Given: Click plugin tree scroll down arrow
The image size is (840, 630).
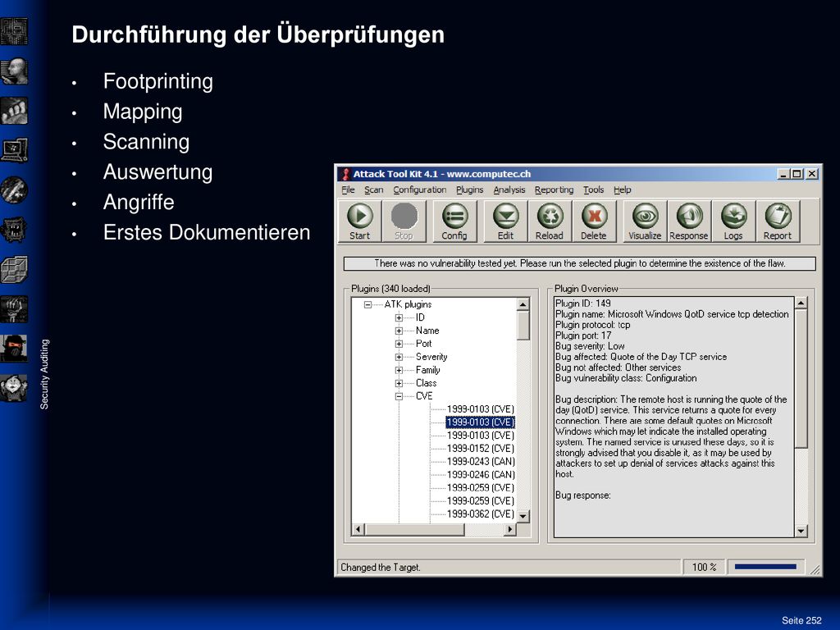Looking at the screenshot, I should tap(523, 517).
